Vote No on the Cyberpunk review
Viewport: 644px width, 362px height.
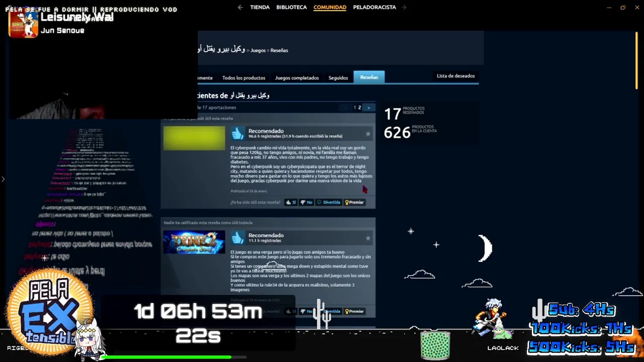pyautogui.click(x=306, y=202)
